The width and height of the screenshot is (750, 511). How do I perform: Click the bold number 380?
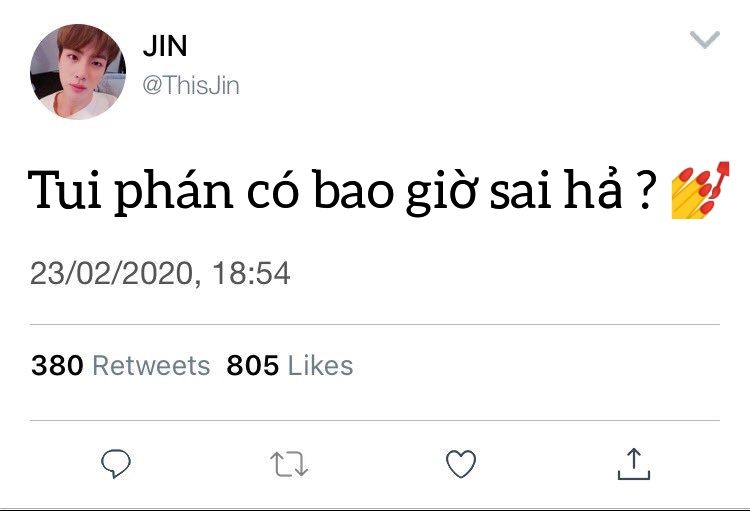coord(57,366)
